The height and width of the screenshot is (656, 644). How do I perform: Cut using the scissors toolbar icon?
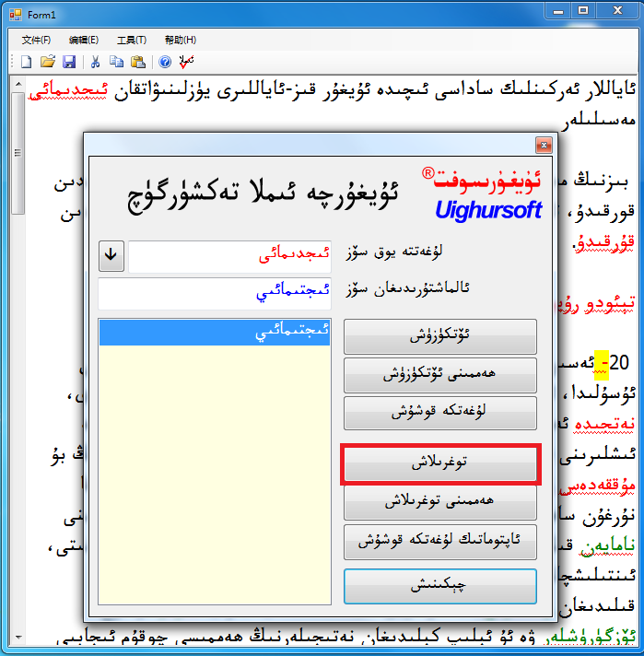coord(96,62)
